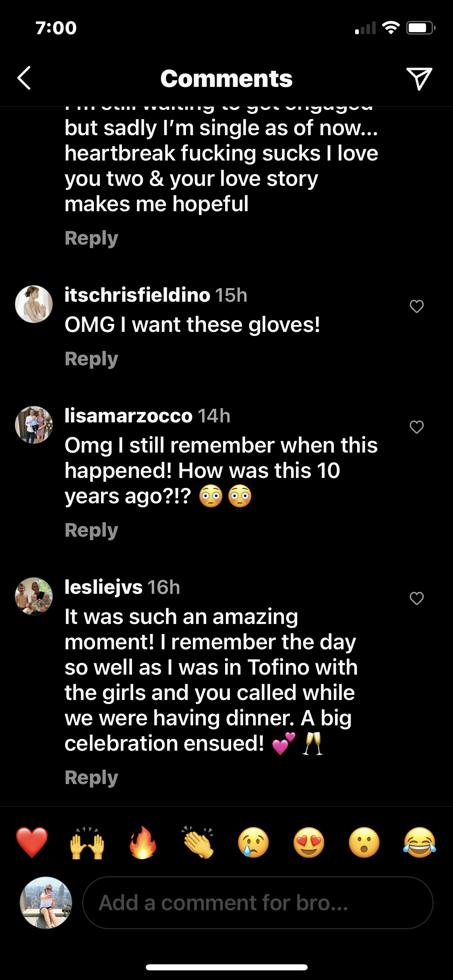Open the lesliejvs username link
The width and height of the screenshot is (453, 980).
103,587
